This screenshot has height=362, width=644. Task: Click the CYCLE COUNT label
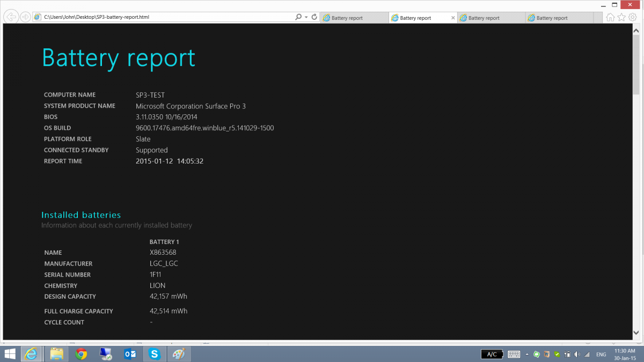coord(64,322)
